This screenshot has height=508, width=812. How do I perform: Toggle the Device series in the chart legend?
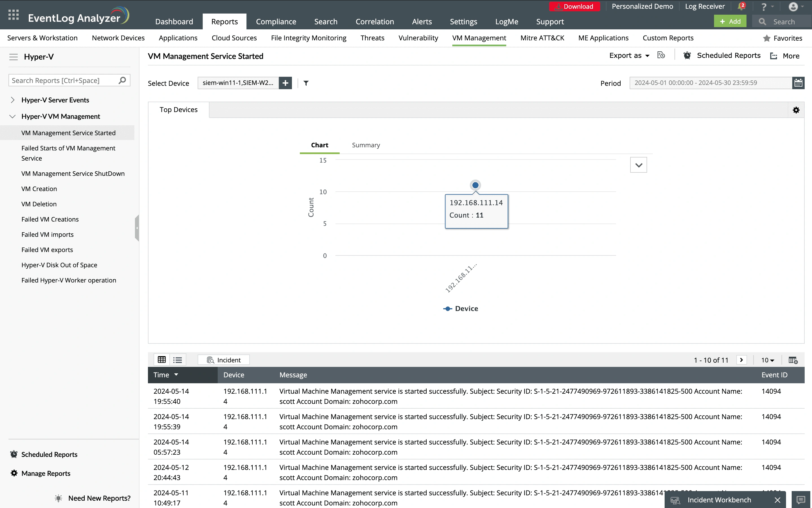click(460, 308)
